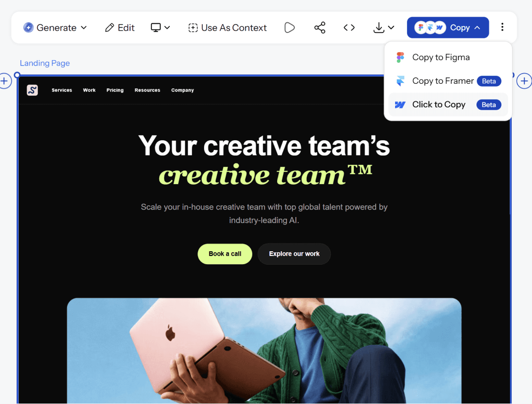Click the S logo in page header
Screen dimensions: 532x404
[x=32, y=90]
